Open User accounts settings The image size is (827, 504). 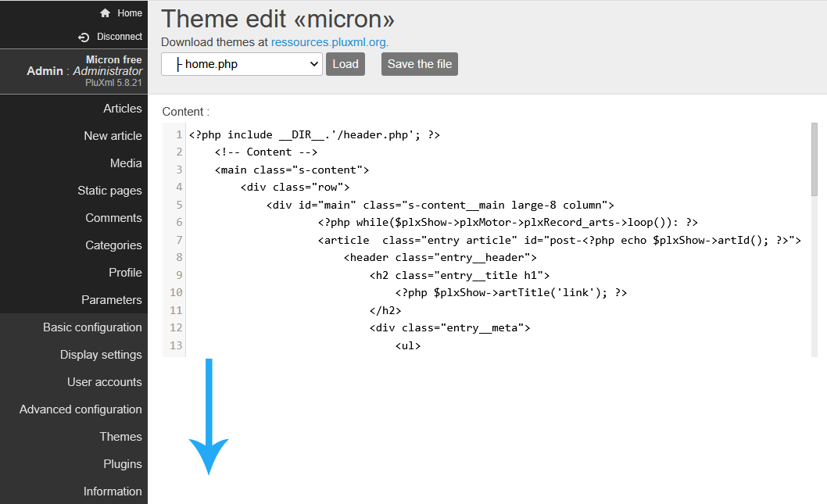(x=105, y=382)
